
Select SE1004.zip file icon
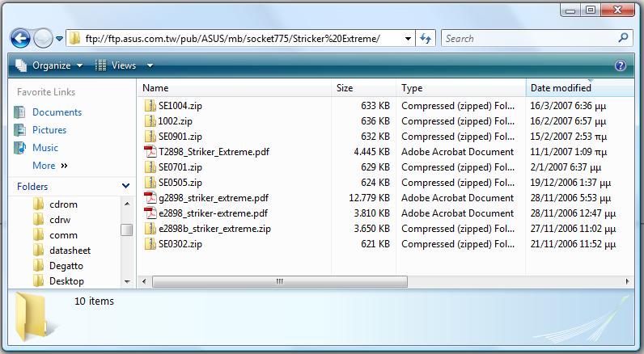click(x=150, y=105)
